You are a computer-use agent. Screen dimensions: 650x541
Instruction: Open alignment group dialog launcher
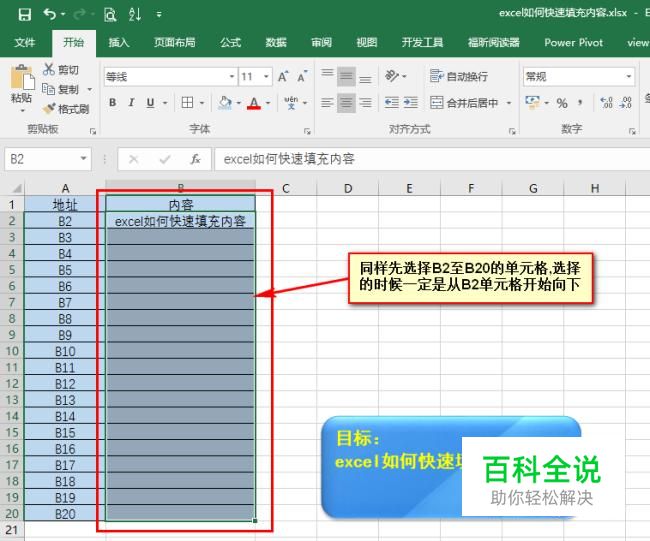point(512,131)
